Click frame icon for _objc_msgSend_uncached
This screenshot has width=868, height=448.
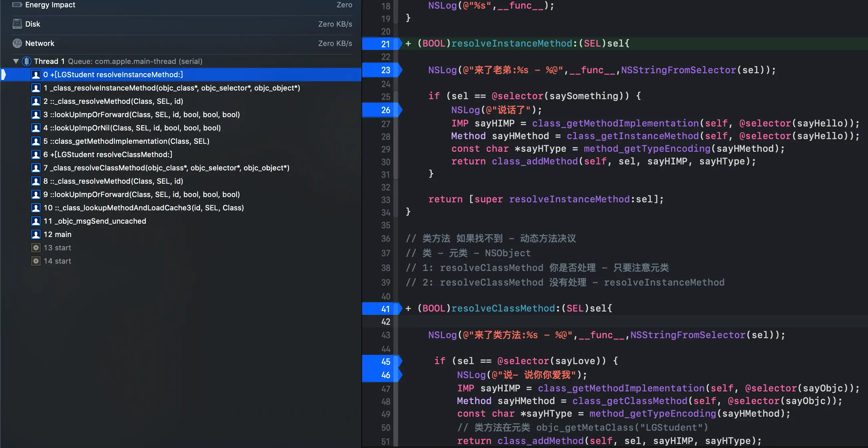pyautogui.click(x=36, y=221)
